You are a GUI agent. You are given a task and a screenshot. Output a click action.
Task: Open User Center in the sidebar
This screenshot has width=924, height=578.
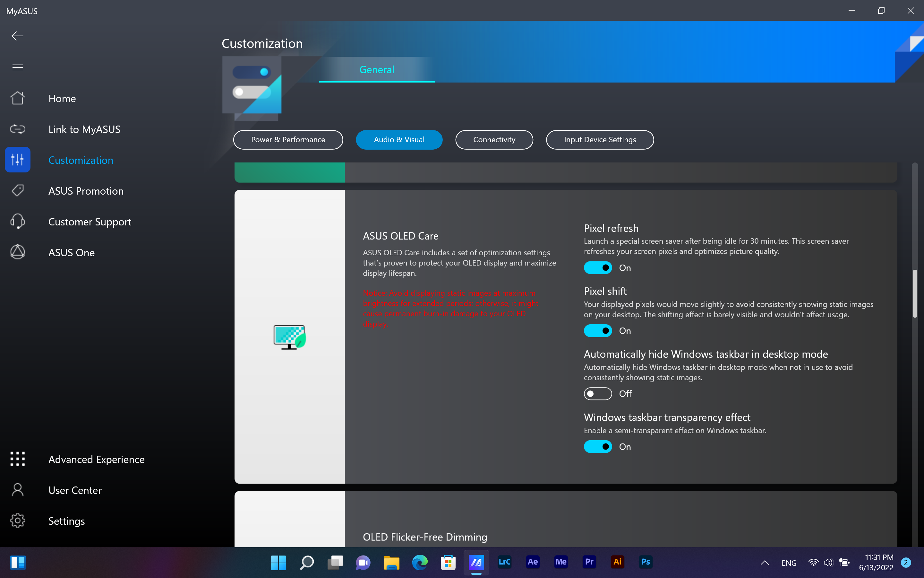pyautogui.click(x=75, y=490)
